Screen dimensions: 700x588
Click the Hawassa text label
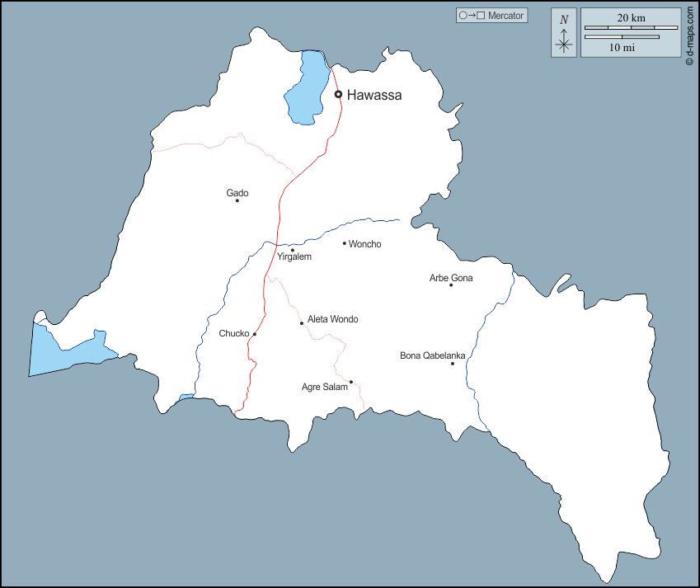pyautogui.click(x=374, y=95)
